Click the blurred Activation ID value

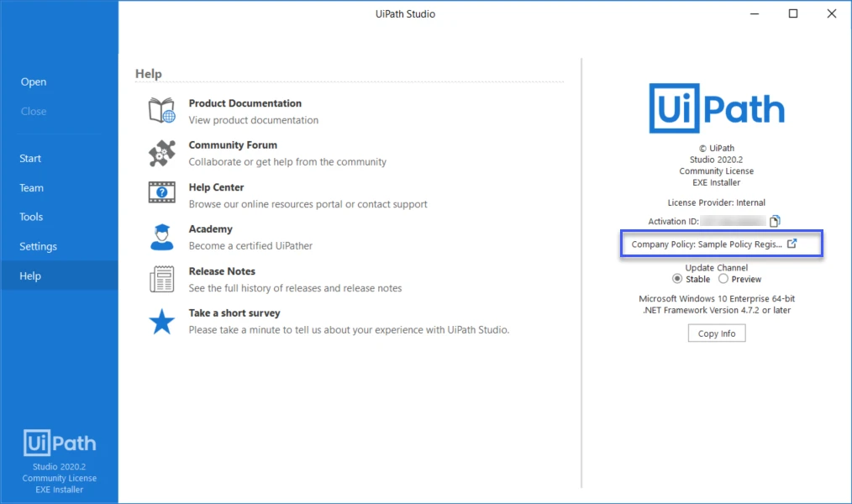[733, 220]
